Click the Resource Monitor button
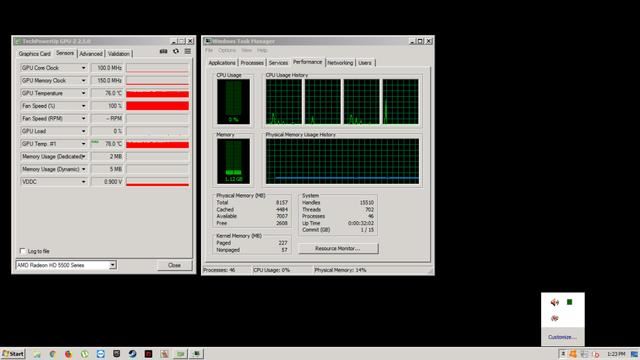The height and width of the screenshot is (360, 640). 338,249
